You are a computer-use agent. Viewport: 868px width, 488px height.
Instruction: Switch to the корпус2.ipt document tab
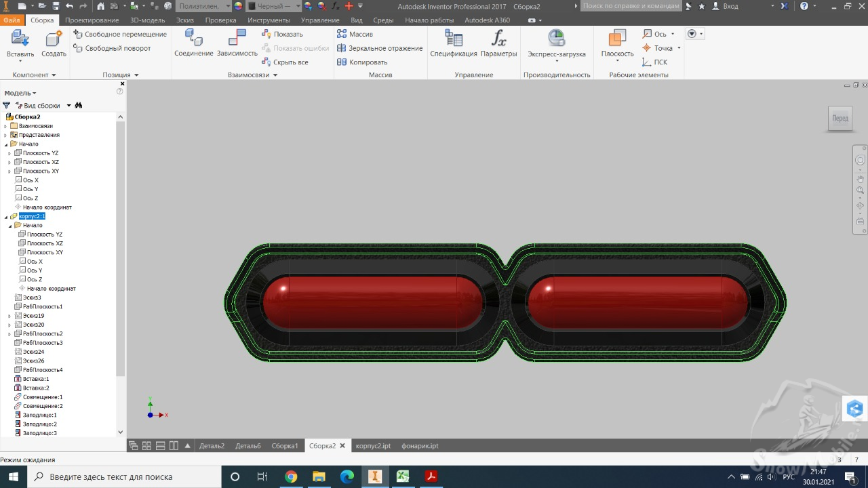coord(373,446)
